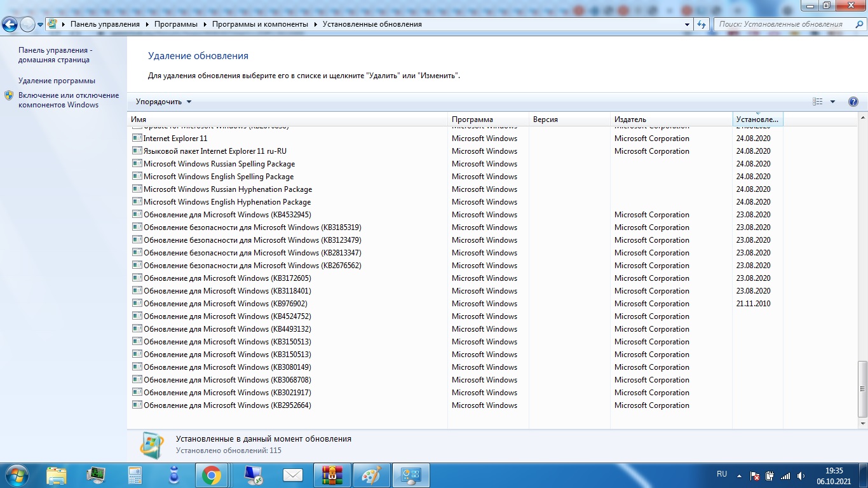Click the volume speaker tray icon
Viewport: 868px width, 488px height.
coord(801,475)
